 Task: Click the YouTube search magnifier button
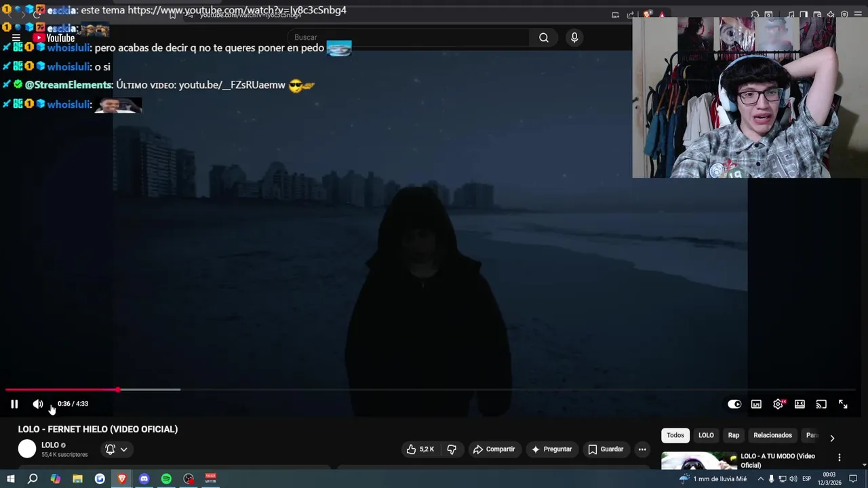(544, 37)
